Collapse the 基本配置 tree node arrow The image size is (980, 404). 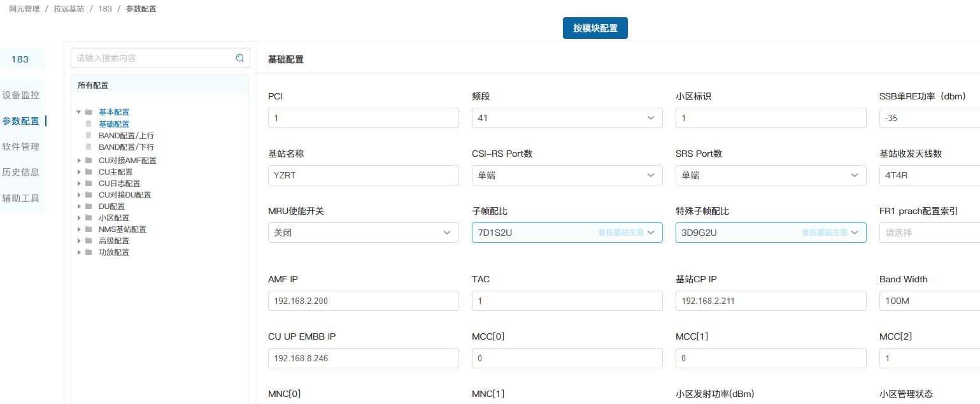(79, 112)
